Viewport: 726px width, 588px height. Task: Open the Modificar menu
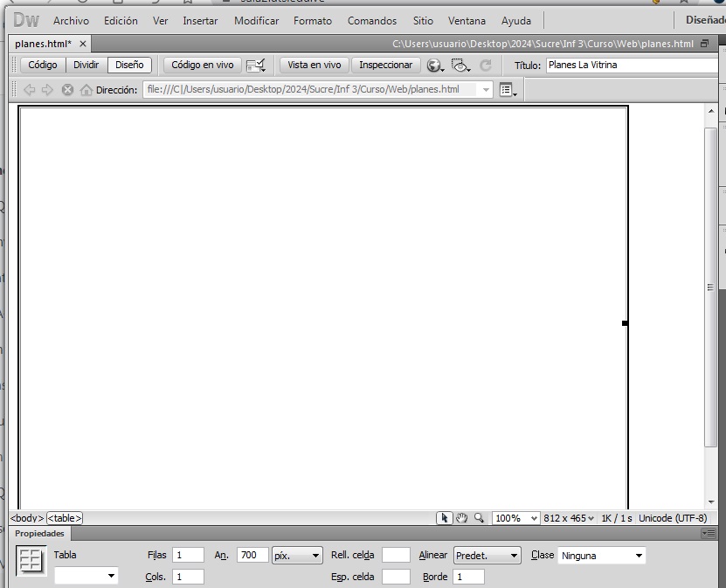click(256, 21)
